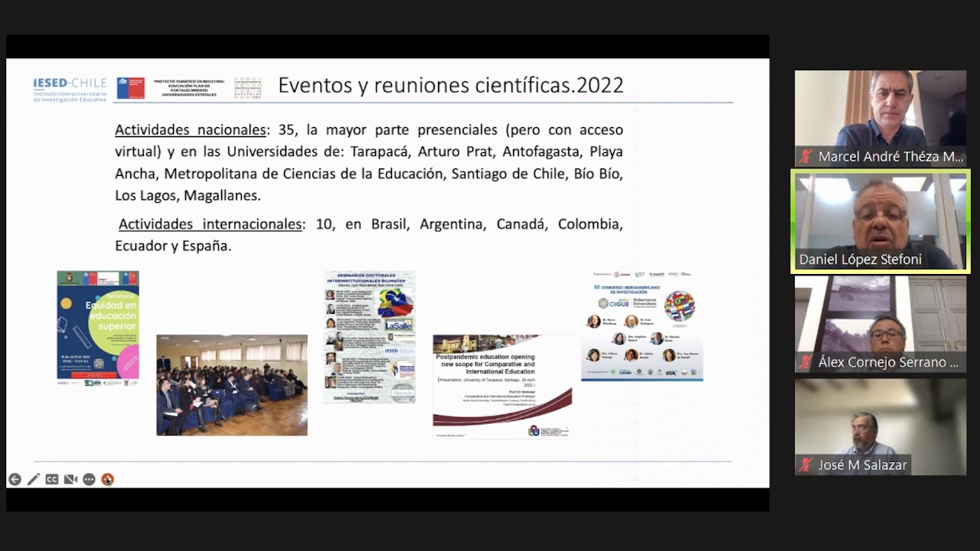Open the Equidad en educación superior poster
Viewport: 980px width, 551px height.
98,328
